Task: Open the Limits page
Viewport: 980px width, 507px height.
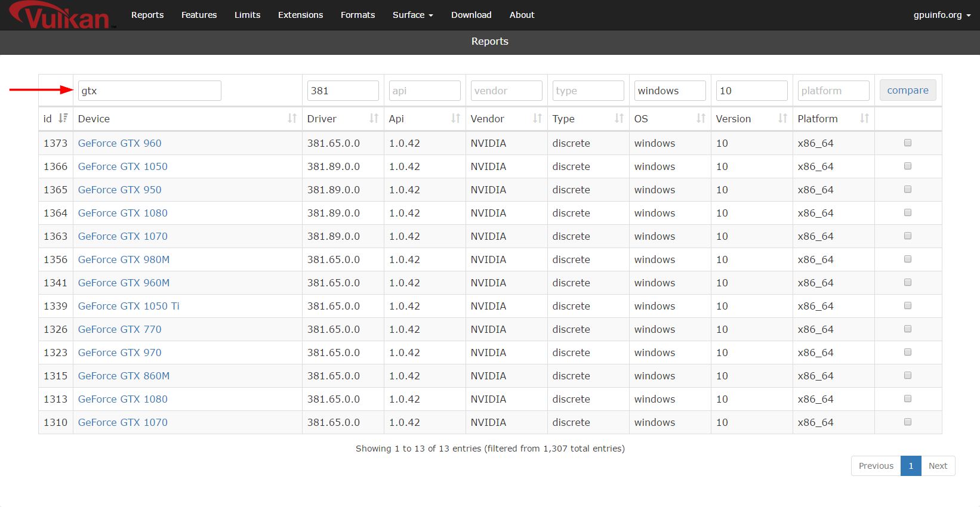Action: (x=247, y=15)
